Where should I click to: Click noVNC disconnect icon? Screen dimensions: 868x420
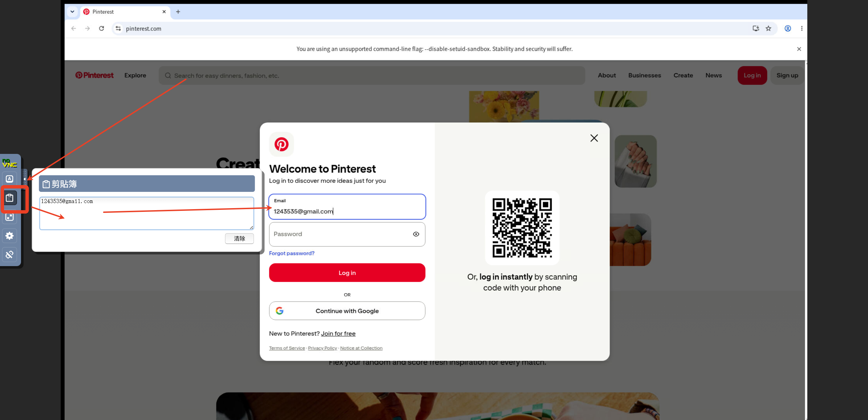(9, 255)
